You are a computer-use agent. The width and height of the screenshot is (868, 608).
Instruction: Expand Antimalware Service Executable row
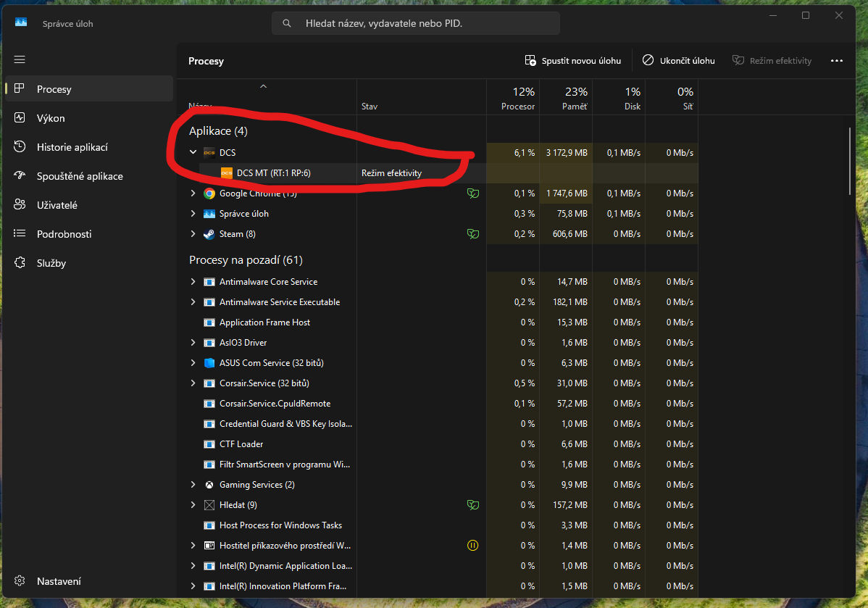[193, 301]
